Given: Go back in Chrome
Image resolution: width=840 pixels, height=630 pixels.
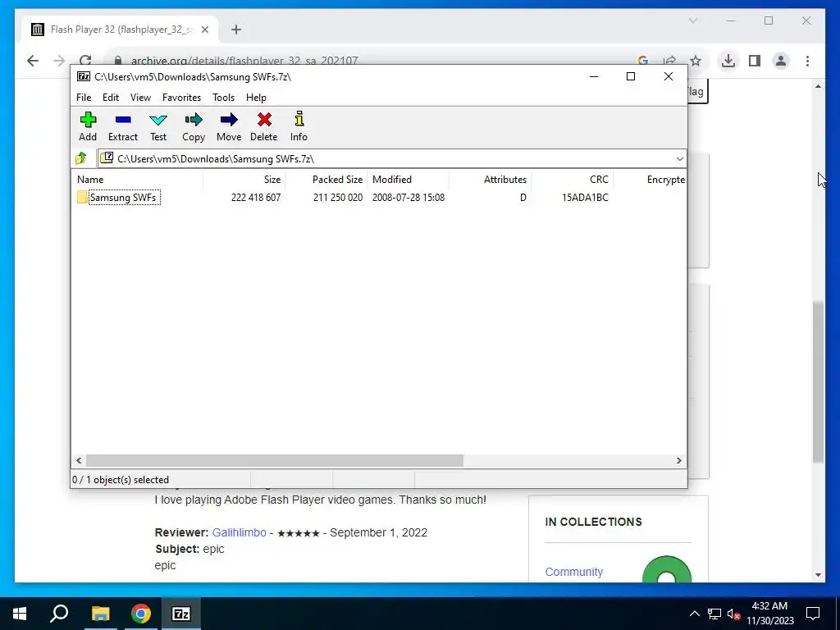Looking at the screenshot, I should (33, 61).
